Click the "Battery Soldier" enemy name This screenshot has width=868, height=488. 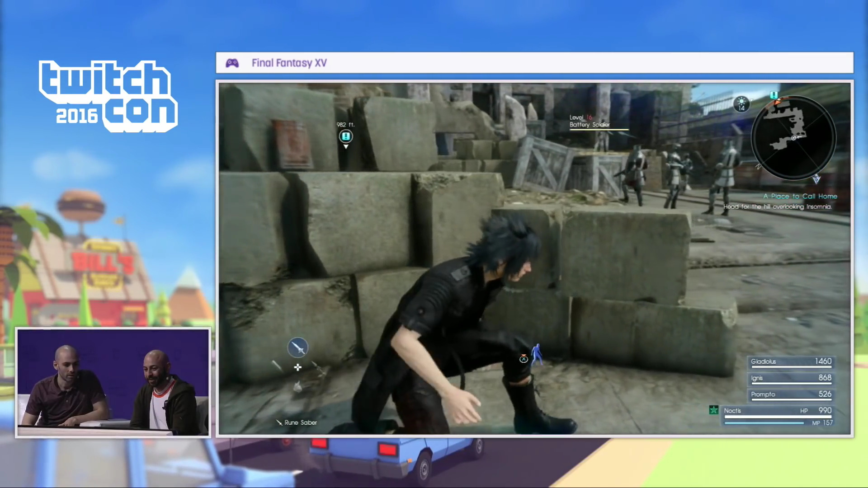point(590,125)
